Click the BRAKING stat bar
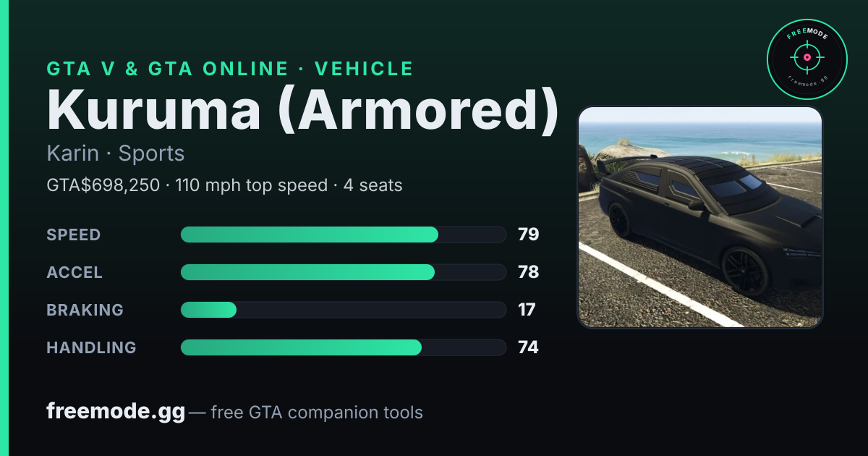This screenshot has height=456, width=868. 343,310
